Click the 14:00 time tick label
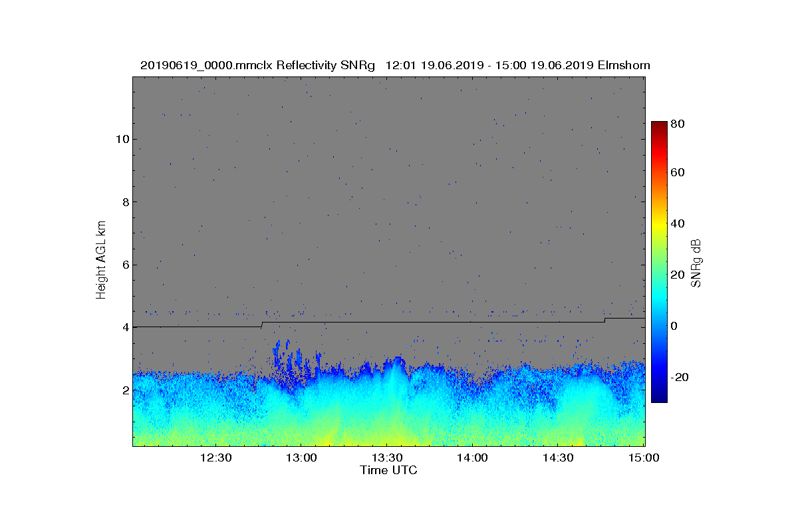The height and width of the screenshot is (532, 798). (472, 458)
